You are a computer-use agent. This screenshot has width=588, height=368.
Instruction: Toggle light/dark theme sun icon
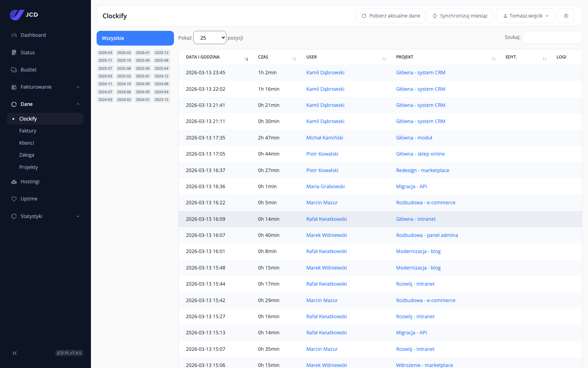tap(566, 16)
